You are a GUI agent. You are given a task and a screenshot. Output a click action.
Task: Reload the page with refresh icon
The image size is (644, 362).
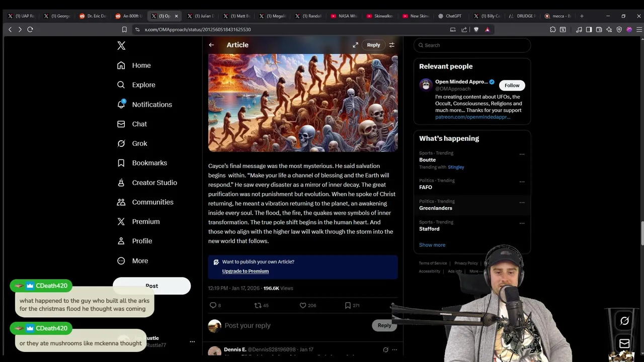30,30
